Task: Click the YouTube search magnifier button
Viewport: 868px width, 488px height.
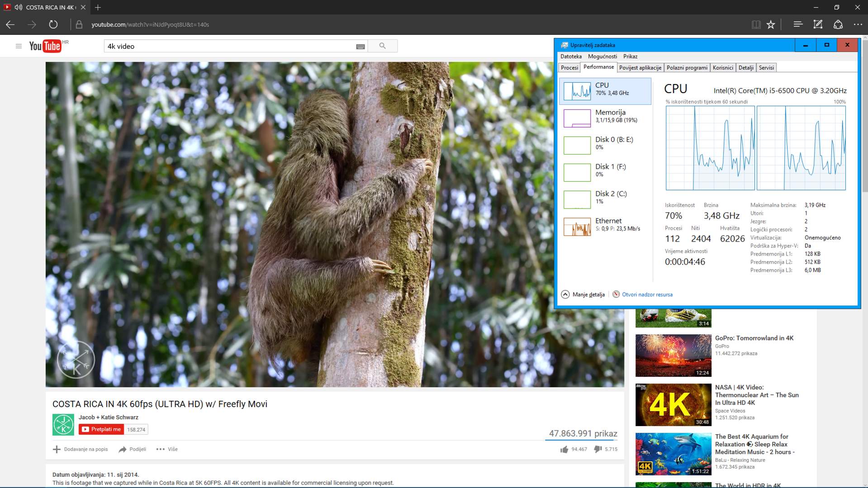Action: point(382,46)
